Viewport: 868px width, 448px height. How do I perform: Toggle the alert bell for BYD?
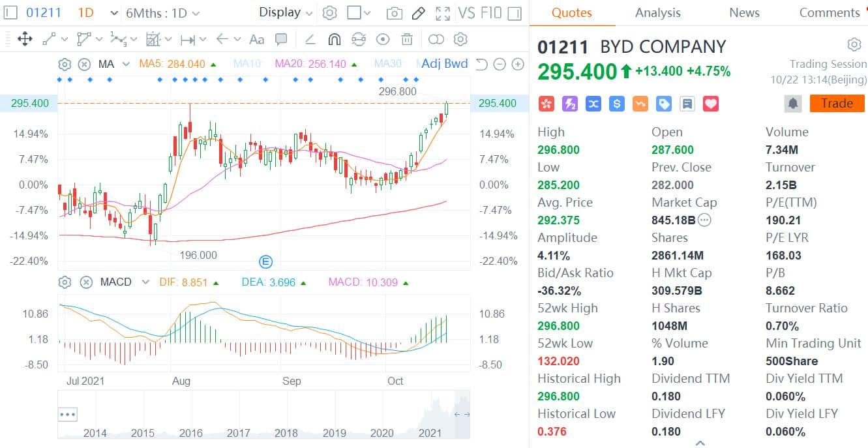click(792, 103)
